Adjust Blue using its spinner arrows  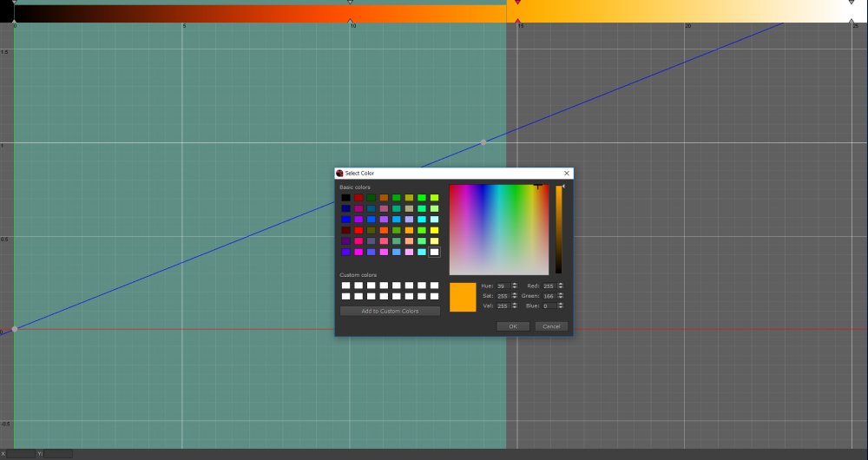pos(561,306)
